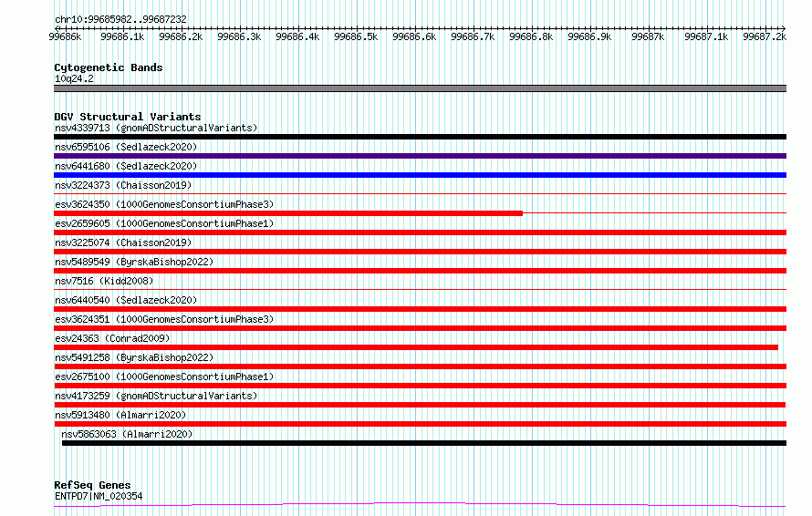Select the red nsv5491258 variant bar

(x=420, y=366)
